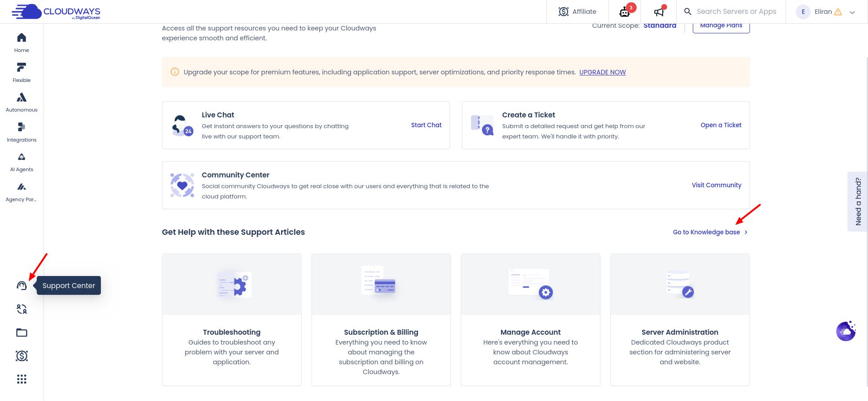Click the Start Chat link
The height and width of the screenshot is (401, 868).
426,125
